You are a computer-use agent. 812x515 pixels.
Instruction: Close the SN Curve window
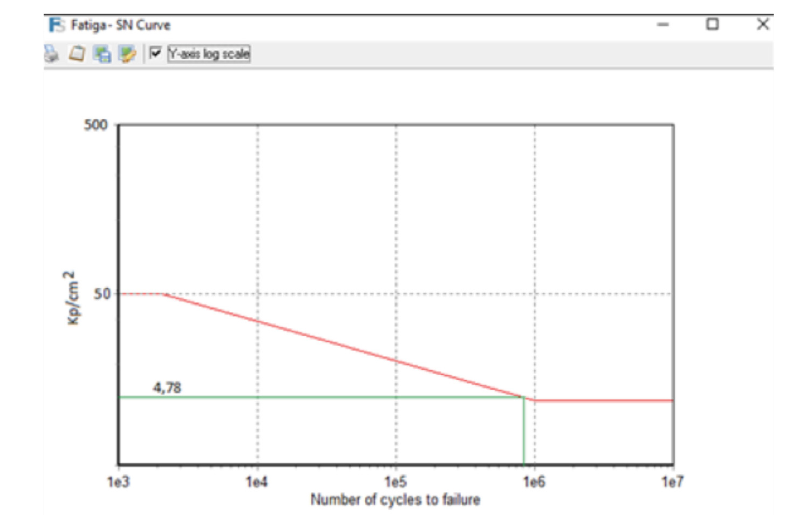pyautogui.click(x=763, y=24)
